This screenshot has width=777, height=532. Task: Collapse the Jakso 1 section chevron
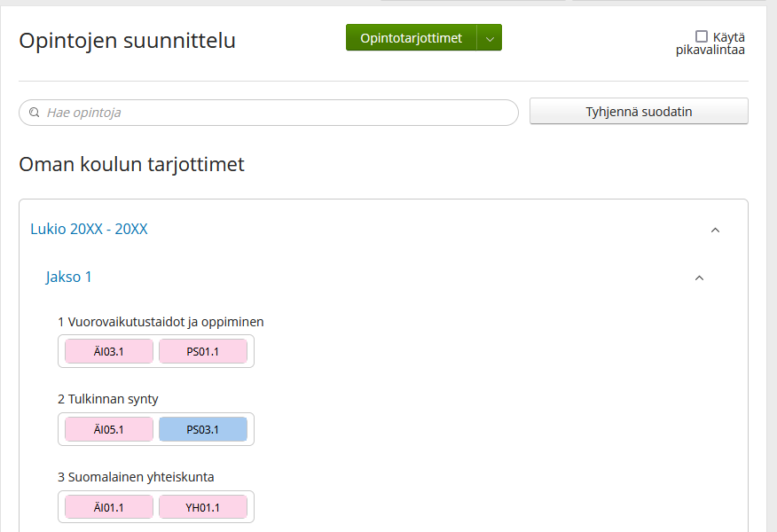point(699,278)
